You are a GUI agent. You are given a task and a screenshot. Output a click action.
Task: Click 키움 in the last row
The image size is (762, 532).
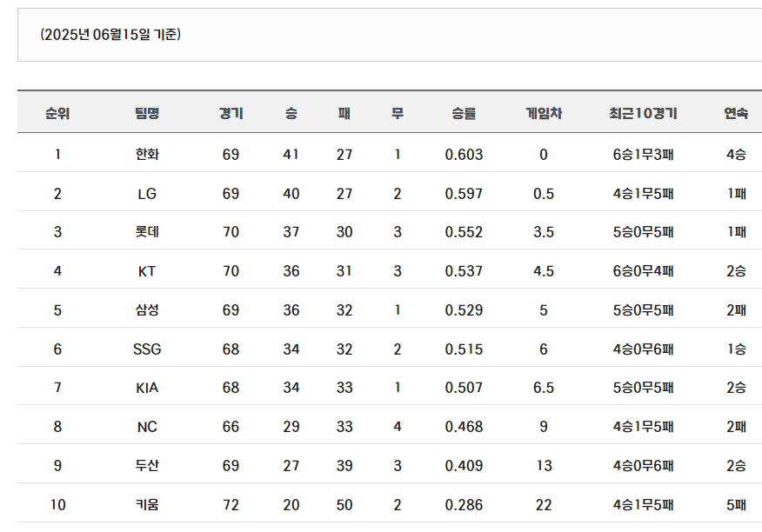point(147,505)
